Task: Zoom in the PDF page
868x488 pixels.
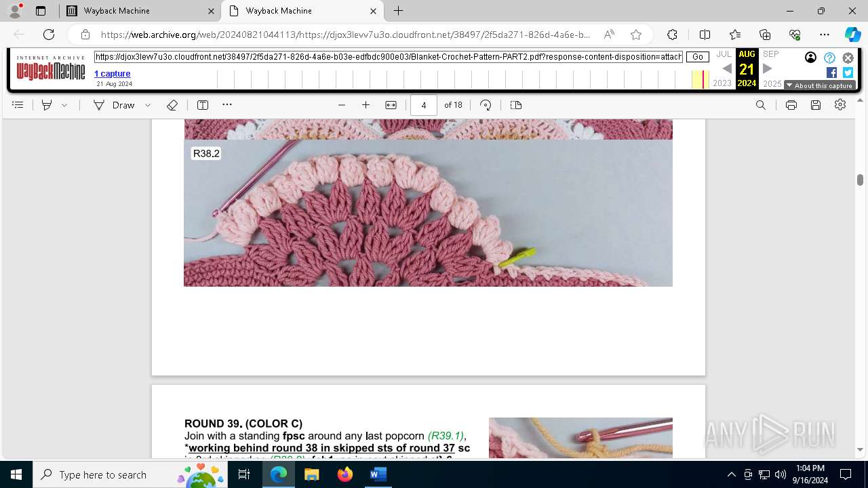Action: point(366,105)
